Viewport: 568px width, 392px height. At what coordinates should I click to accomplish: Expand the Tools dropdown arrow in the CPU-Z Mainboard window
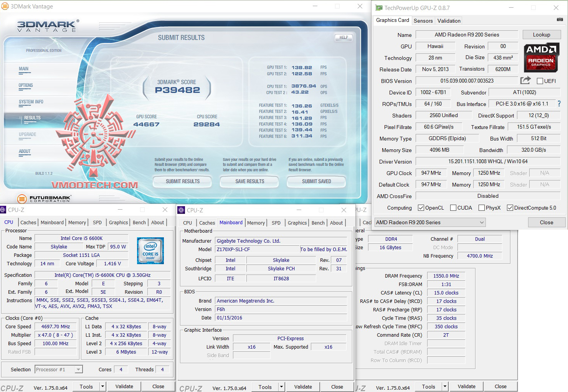(x=281, y=387)
